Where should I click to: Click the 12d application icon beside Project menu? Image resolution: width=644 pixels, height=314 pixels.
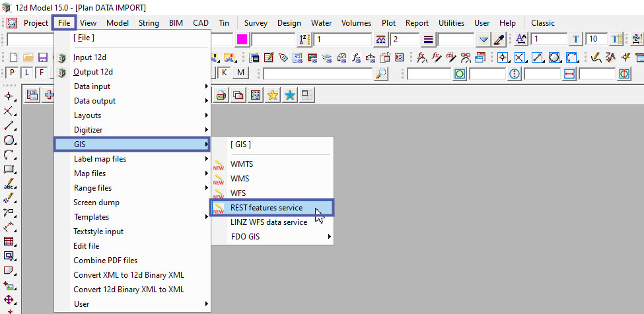[x=13, y=23]
